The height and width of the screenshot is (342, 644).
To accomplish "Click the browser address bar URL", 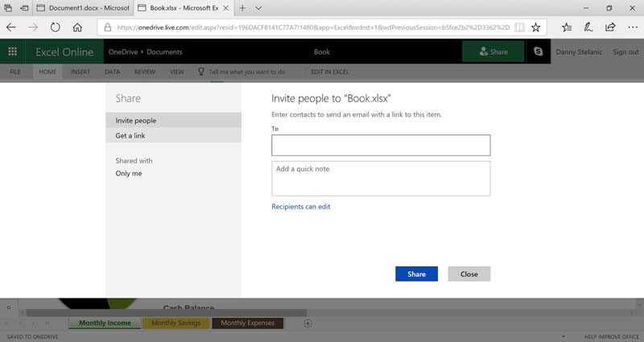I will 313,27.
